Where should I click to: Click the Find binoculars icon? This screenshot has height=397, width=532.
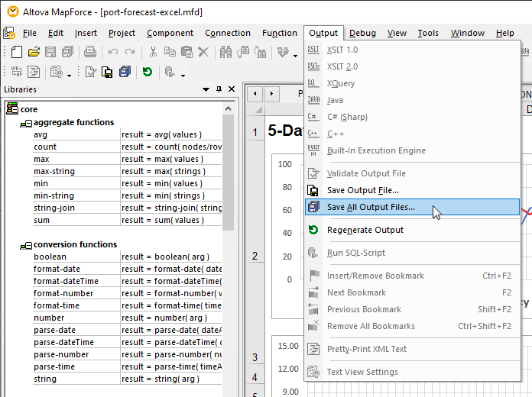[226, 53]
